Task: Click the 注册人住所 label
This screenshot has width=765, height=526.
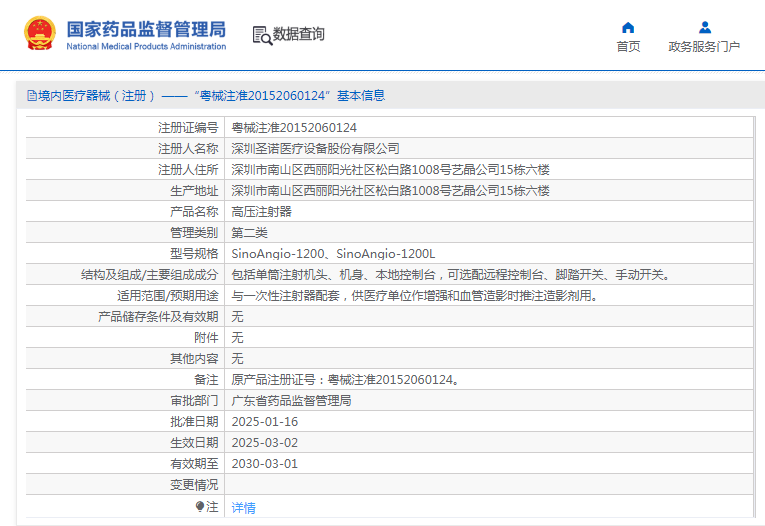Action: (188, 170)
